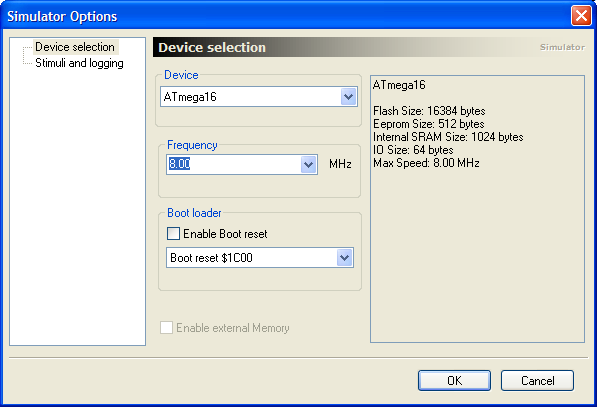Click the Device selection header banner

[370, 47]
